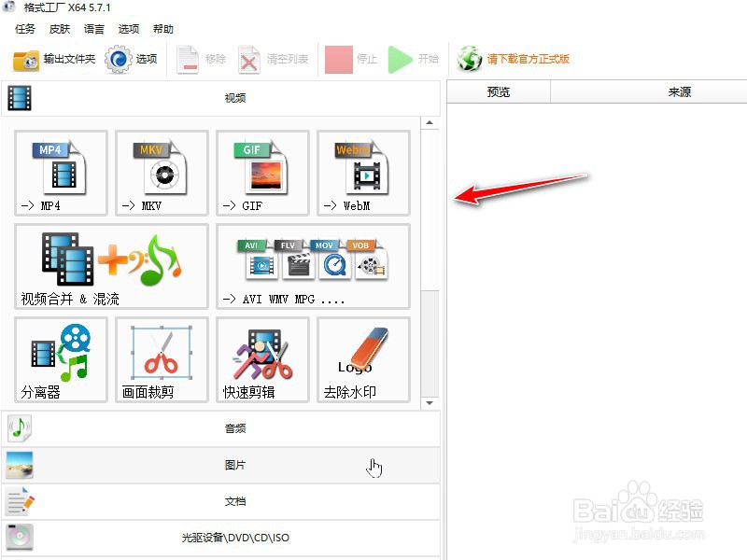Open the 输出文件夹 output folder
Viewport: 747px width, 560px height.
[54, 59]
